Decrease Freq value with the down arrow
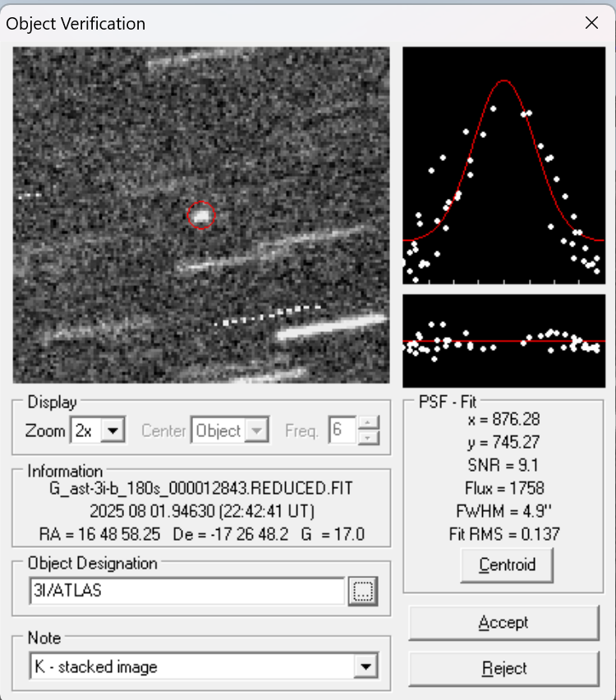This screenshot has width=616, height=700. tap(370, 437)
